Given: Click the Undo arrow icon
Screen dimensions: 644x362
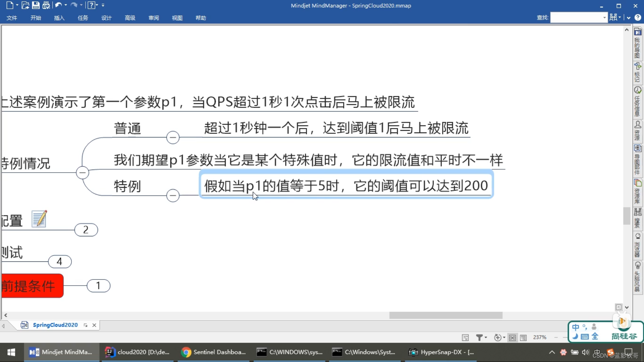Looking at the screenshot, I should pos(58,5).
